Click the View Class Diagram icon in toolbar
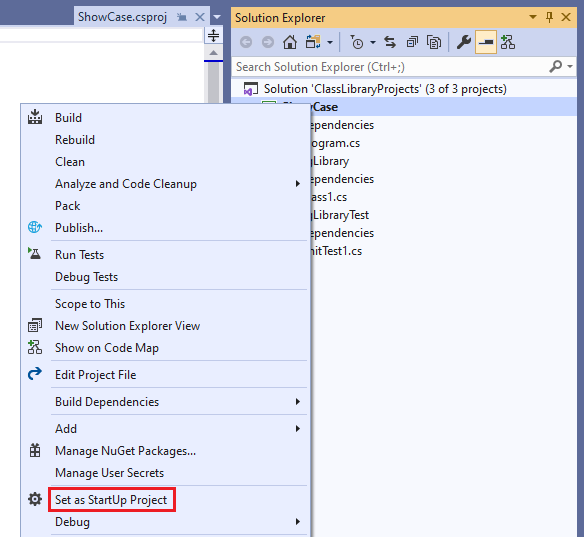Viewport: 584px width, 538px height. coord(508,42)
